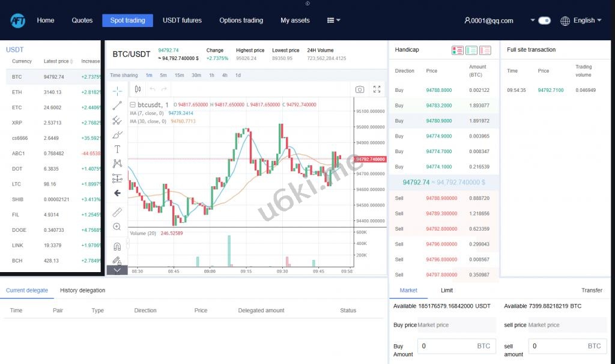Select the crosshair cursor tool
Viewport: 615px width, 364px height.
117,91
